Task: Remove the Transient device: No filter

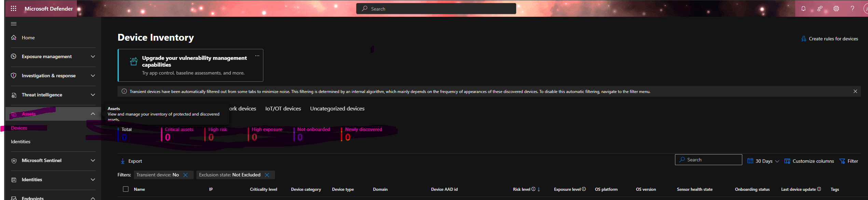Action: click(x=185, y=175)
